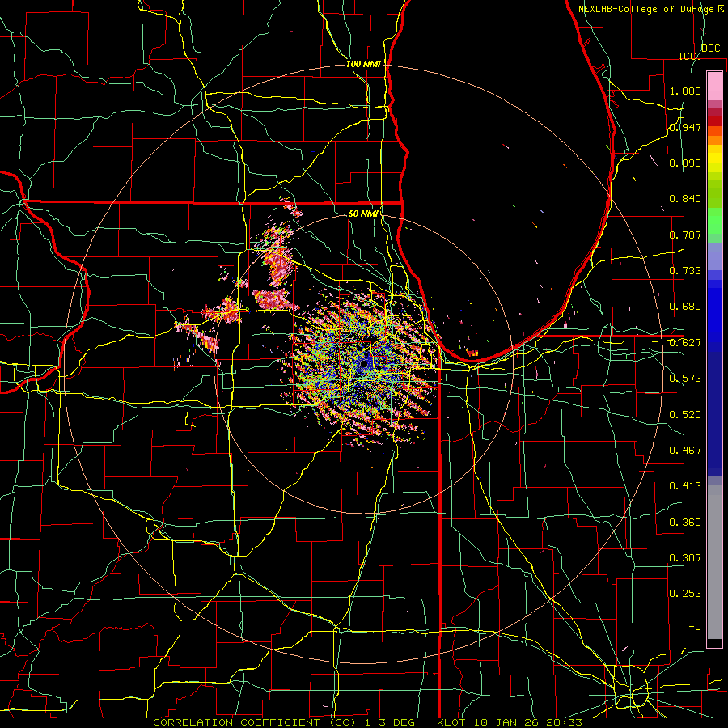The width and height of the screenshot is (728, 728).
Task: Click the 0.573 scale value
Action: (685, 379)
